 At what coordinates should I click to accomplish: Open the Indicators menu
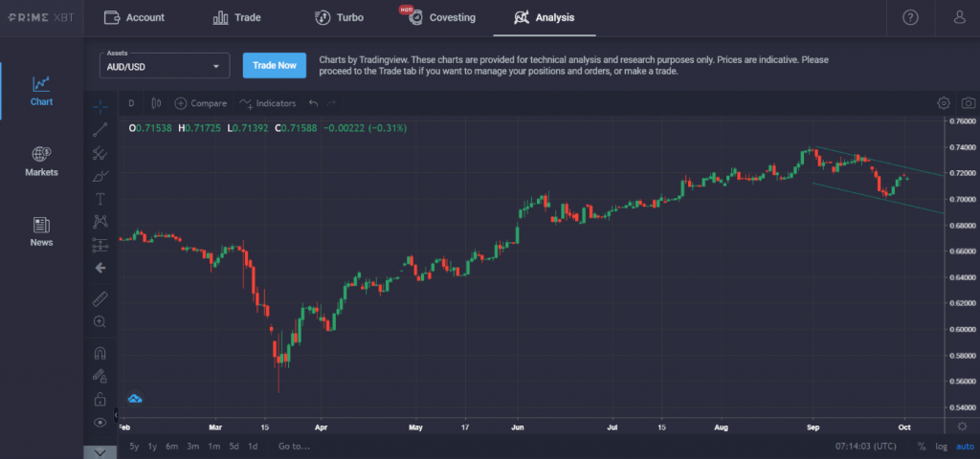[x=268, y=103]
